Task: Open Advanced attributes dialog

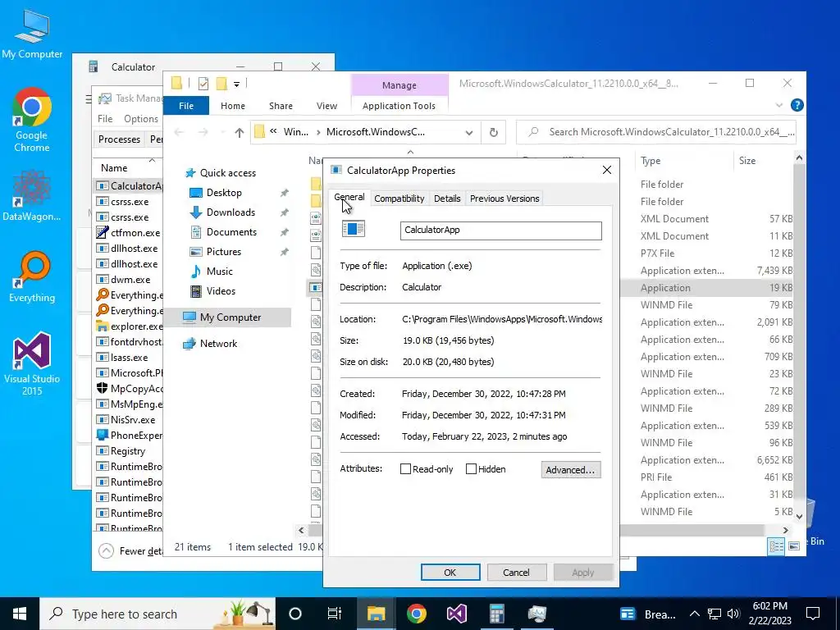Action: click(571, 470)
